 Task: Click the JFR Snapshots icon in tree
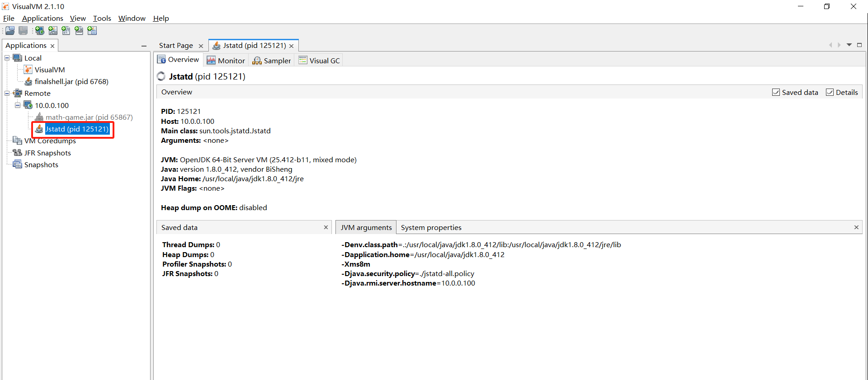[18, 153]
